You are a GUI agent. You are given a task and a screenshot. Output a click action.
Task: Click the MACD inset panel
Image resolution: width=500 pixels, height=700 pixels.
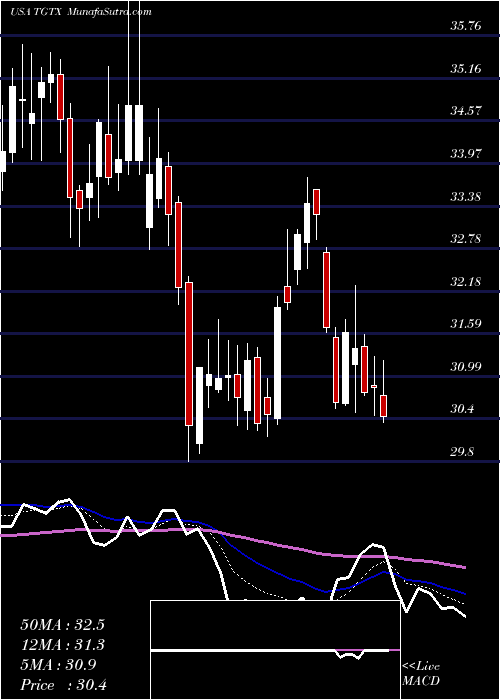(x=275, y=650)
